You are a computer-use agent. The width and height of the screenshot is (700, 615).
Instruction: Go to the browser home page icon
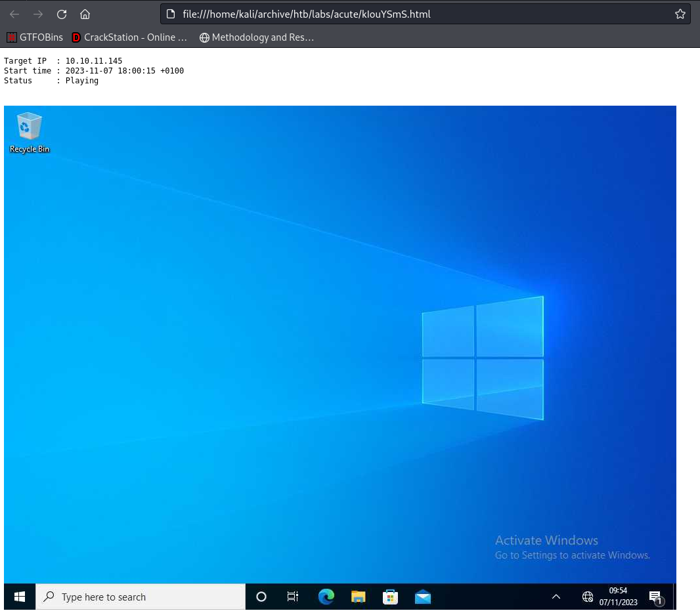(85, 14)
